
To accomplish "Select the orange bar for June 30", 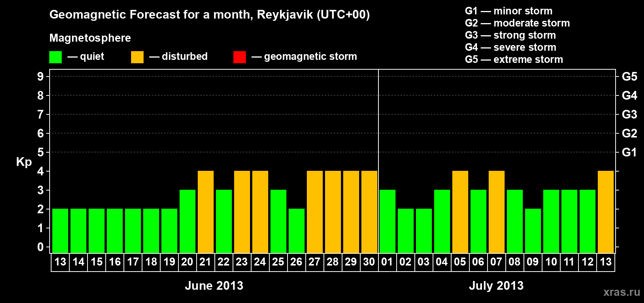I will tap(369, 212).
